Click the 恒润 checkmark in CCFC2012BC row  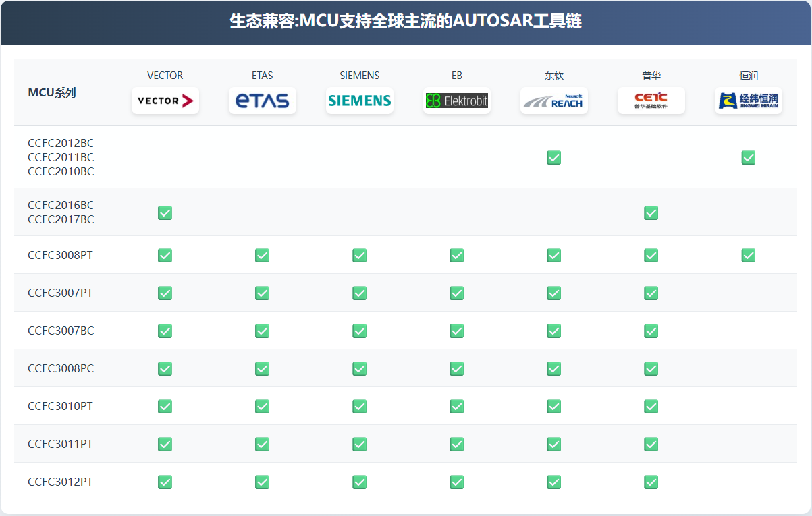(x=749, y=157)
